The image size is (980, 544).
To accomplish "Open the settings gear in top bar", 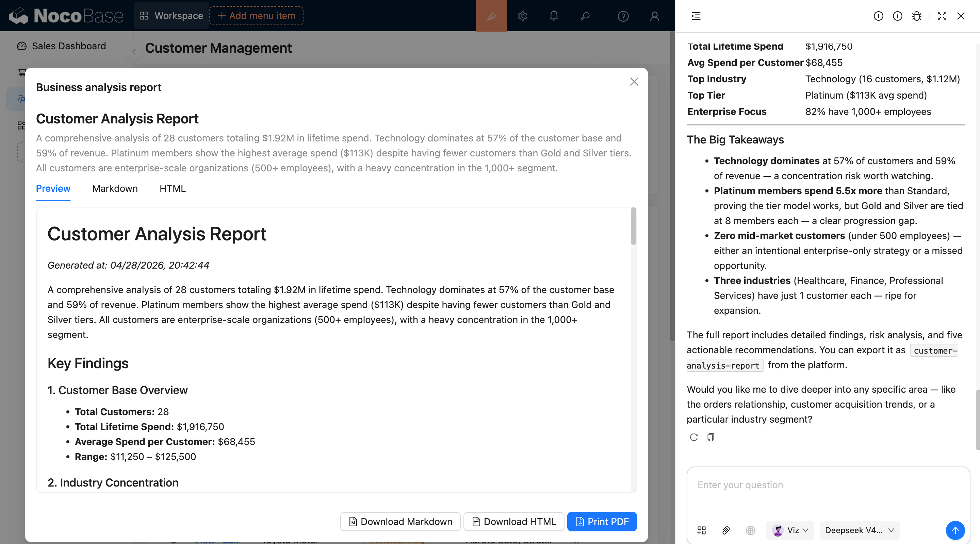I will pos(522,16).
